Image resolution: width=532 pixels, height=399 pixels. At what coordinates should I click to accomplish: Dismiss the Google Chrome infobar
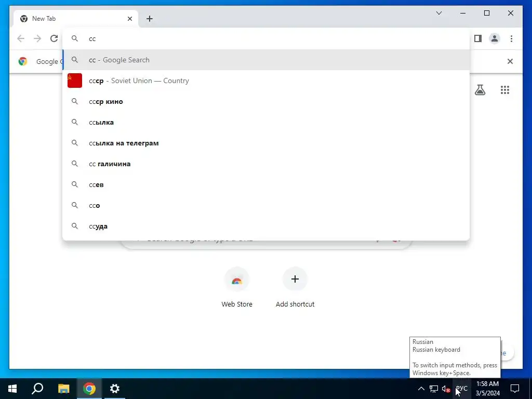click(x=510, y=61)
